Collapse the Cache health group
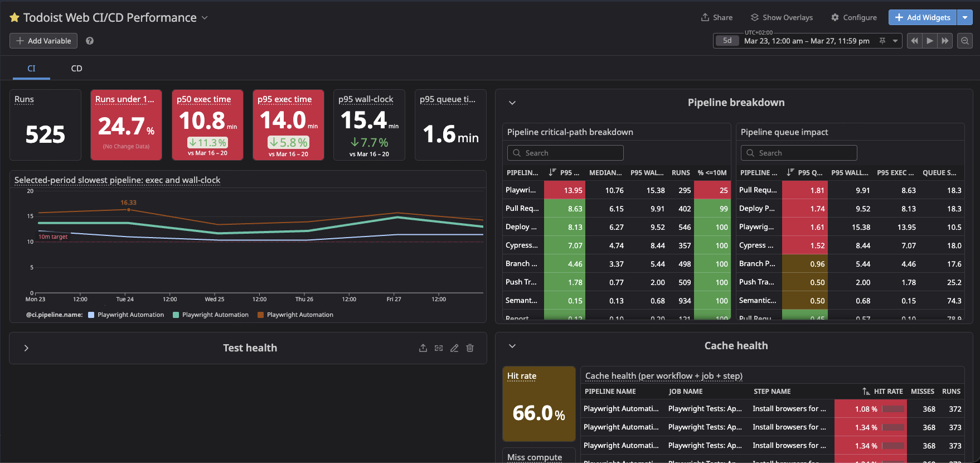Screen dimensions: 980x463 click(x=512, y=346)
